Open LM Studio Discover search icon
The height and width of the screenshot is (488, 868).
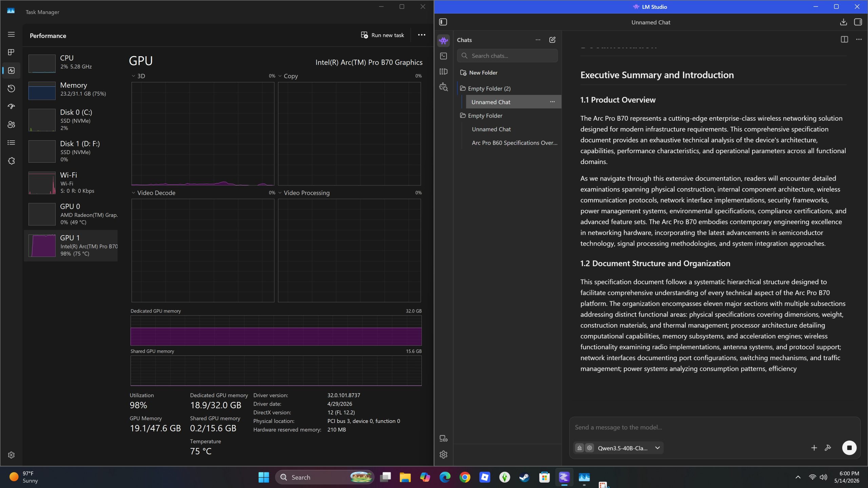[443, 87]
